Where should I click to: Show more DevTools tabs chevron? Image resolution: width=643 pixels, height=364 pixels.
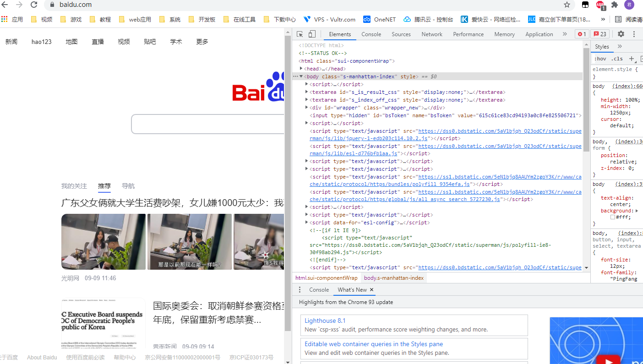[x=565, y=34]
